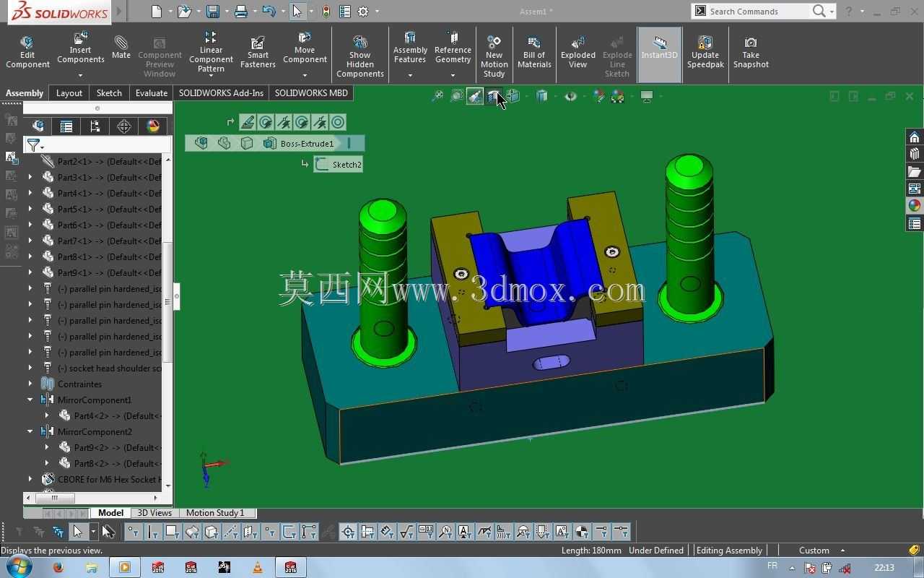Open the PropertyManager tab
Image resolution: width=924 pixels, height=578 pixels.
66,126
